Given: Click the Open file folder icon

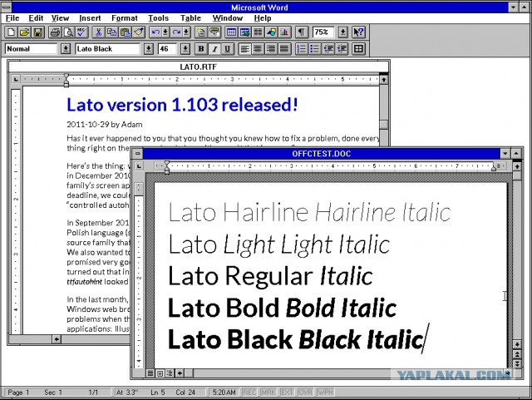Looking at the screenshot, I should tap(24, 32).
